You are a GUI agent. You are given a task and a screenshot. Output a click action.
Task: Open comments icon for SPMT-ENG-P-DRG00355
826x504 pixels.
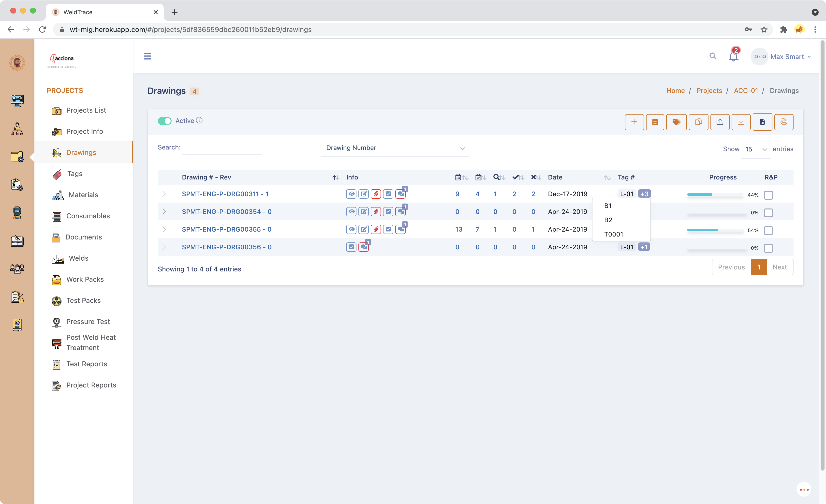click(401, 229)
